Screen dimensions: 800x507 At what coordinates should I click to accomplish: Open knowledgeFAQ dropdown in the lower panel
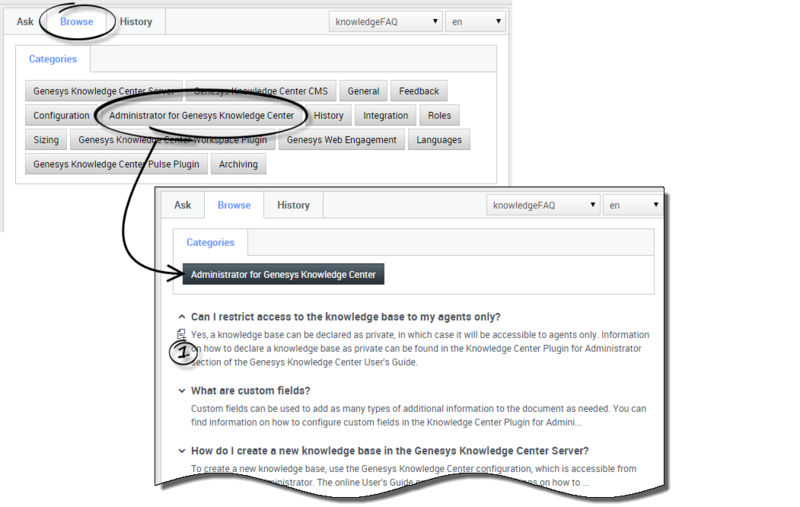point(543,205)
